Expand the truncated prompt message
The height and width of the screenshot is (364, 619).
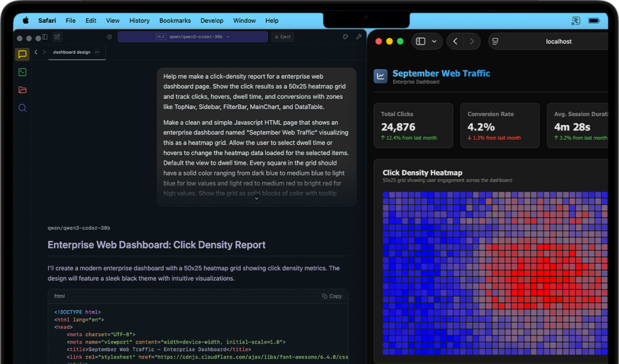coord(256,198)
